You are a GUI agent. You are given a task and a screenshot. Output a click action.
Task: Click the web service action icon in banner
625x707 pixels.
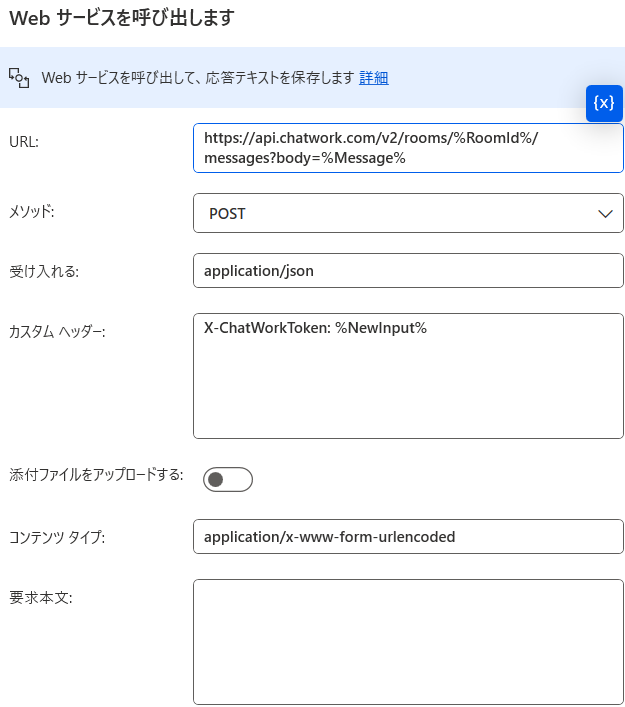click(19, 78)
